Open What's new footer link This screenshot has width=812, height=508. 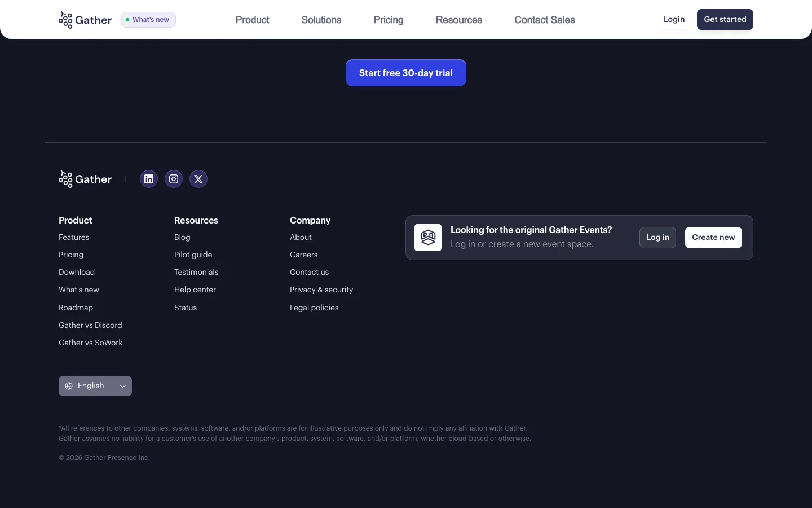(79, 290)
